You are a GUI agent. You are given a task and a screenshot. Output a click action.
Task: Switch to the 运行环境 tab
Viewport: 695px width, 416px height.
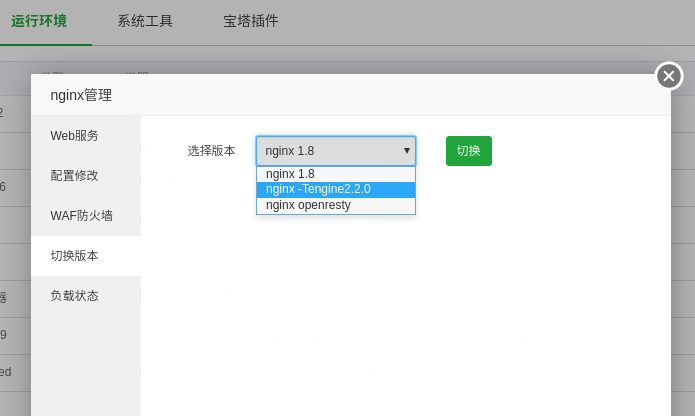click(x=39, y=21)
